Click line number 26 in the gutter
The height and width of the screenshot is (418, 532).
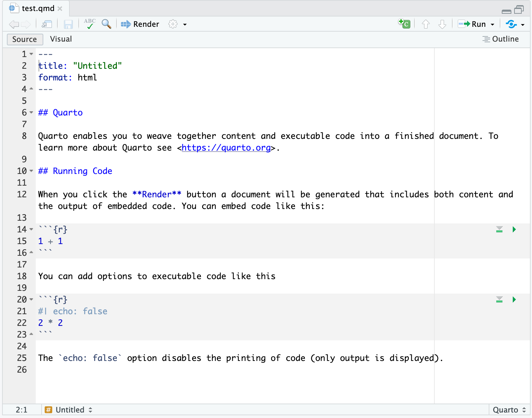pyautogui.click(x=22, y=370)
